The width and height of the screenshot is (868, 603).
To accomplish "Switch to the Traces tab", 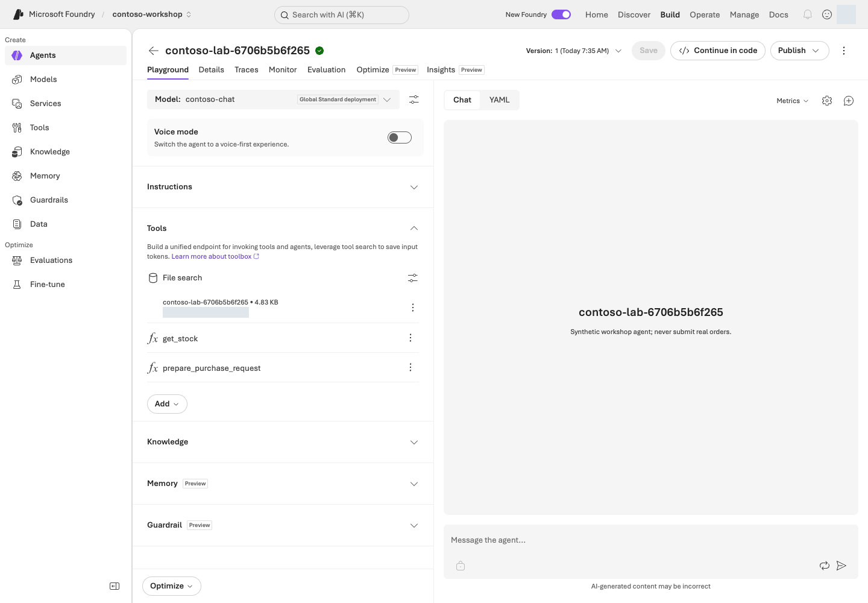I will [247, 70].
